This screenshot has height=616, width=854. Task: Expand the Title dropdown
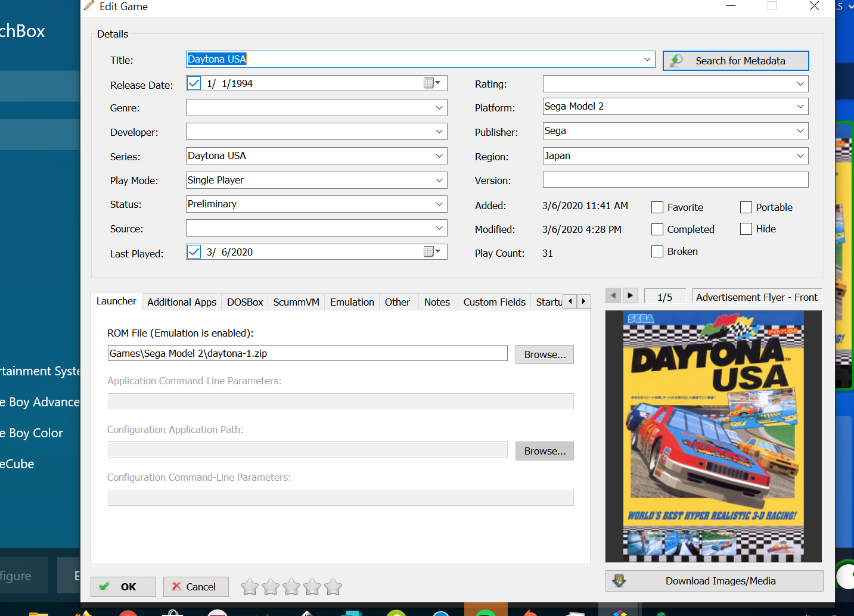tap(647, 60)
